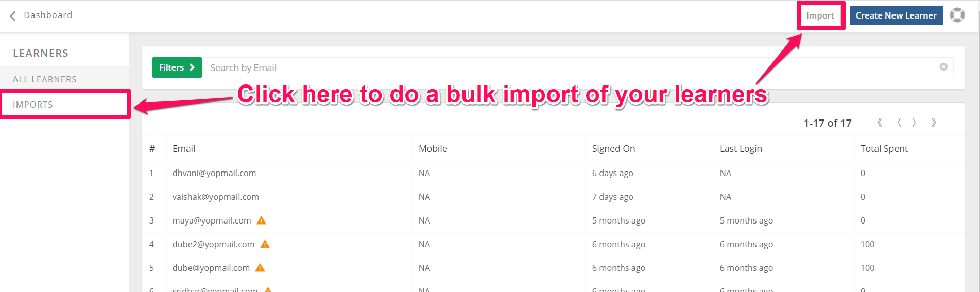
Task: Click Create New Learner button
Action: click(x=897, y=15)
